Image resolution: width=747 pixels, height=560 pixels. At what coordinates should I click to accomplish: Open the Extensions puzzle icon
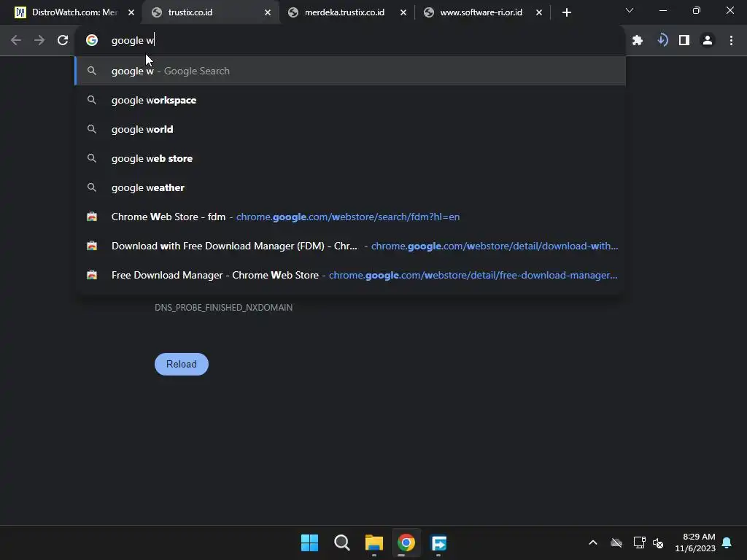coord(638,41)
